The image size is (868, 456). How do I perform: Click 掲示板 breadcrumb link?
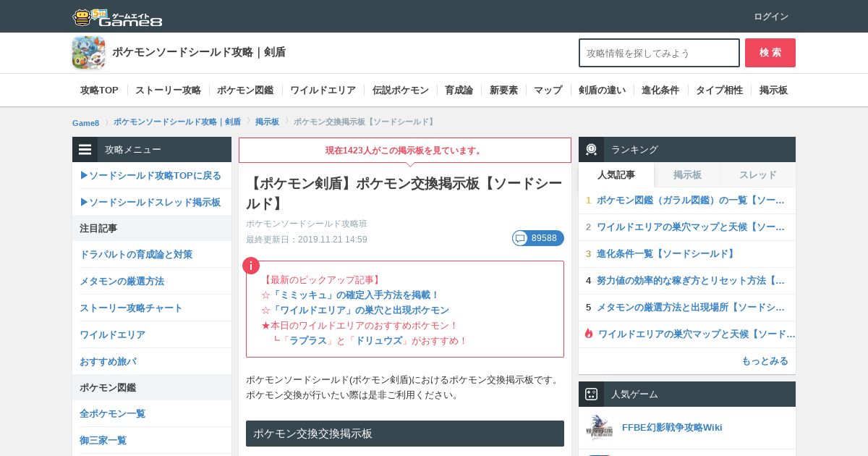pos(267,122)
